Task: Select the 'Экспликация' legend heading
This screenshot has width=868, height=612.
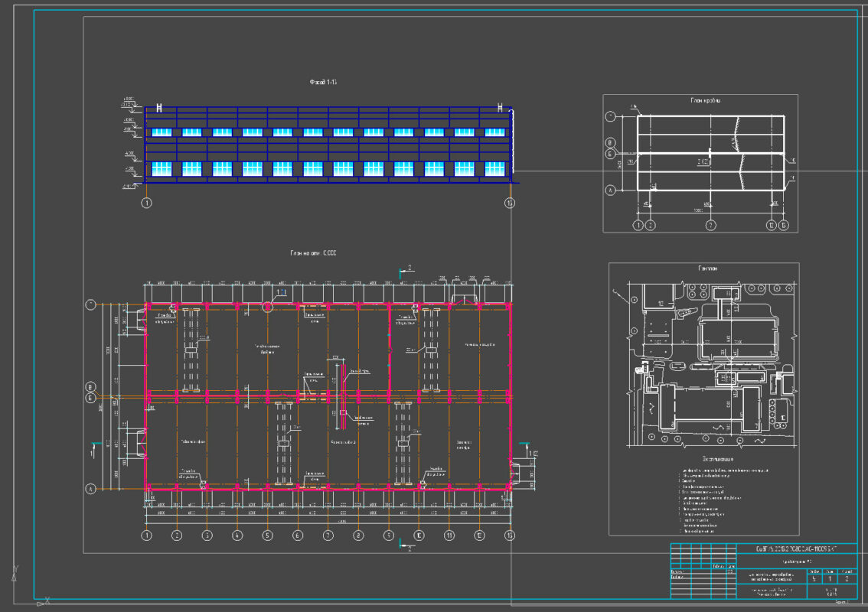Action: coord(718,459)
